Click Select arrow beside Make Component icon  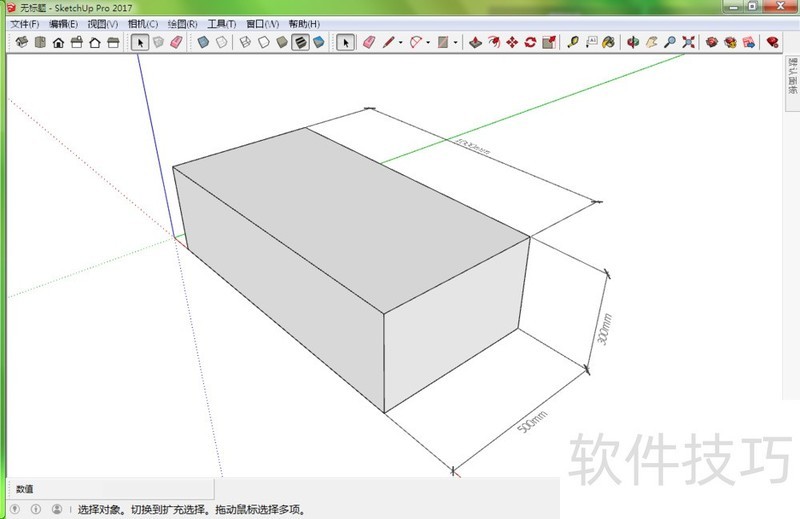click(140, 42)
